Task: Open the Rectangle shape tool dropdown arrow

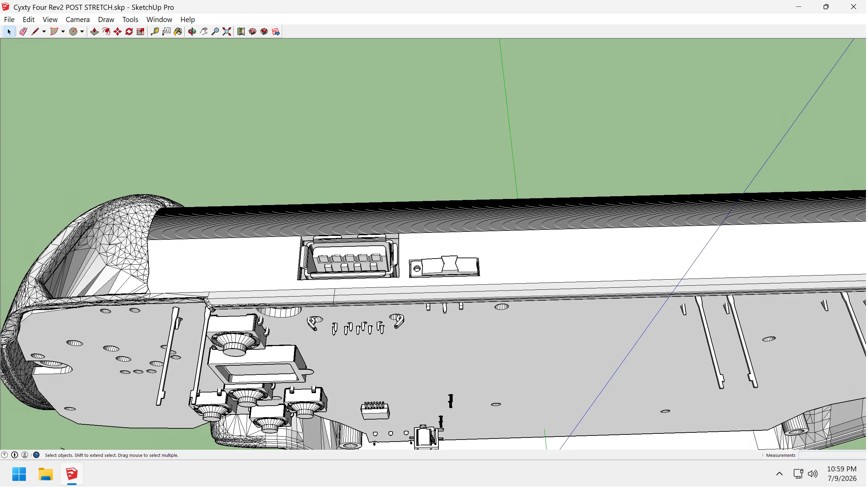Action: point(63,32)
